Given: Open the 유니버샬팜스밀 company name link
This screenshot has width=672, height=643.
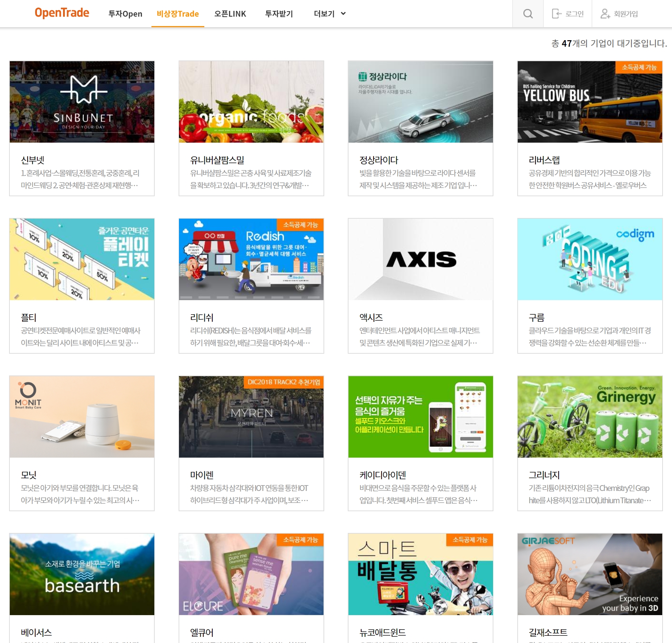Looking at the screenshot, I should point(217,160).
